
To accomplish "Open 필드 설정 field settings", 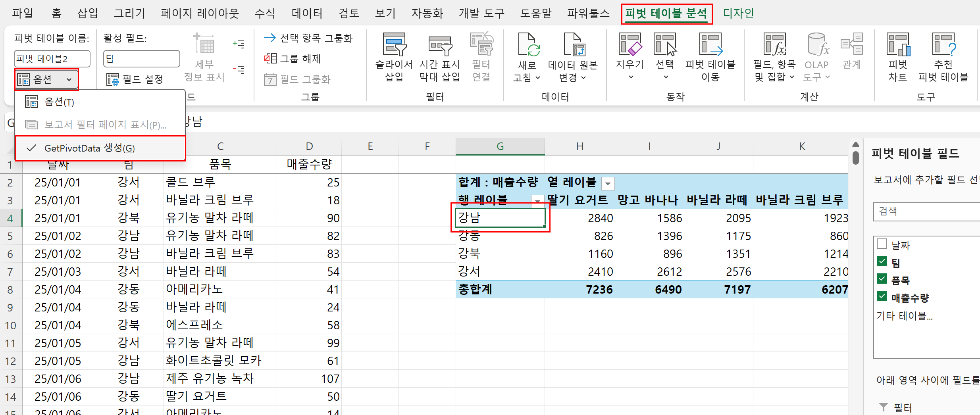I will pos(135,79).
